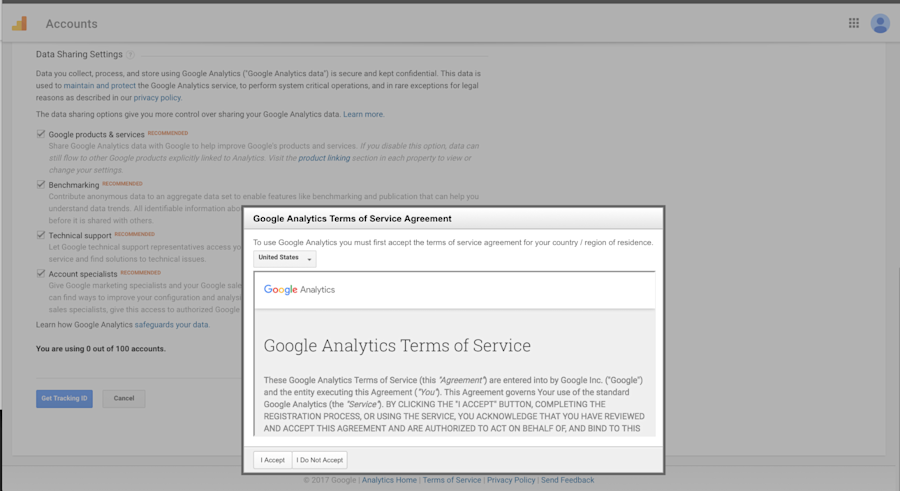
Task: Open the Send Feedback footer link
Action: [x=567, y=480]
